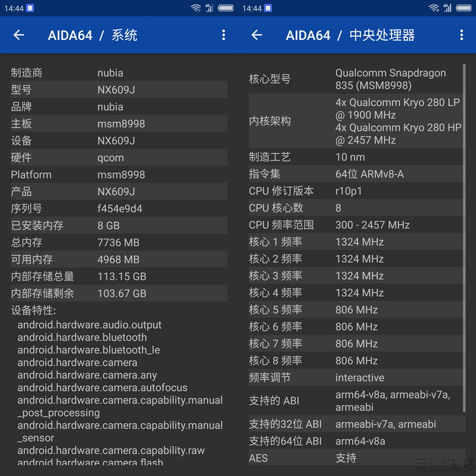Tap notification icon beside left 14:44 clock

30,8
